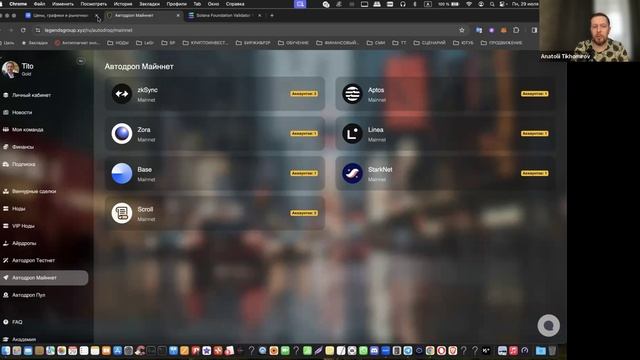Image resolution: width=640 pixels, height=360 pixels.
Task: Open macOS Spotlight search icon
Action: pyautogui.click(x=492, y=4)
